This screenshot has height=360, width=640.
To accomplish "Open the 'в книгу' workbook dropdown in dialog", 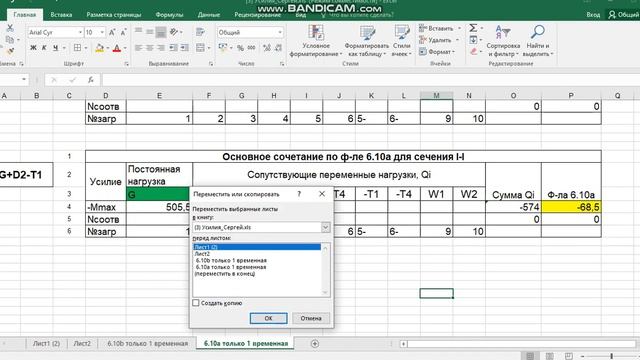I will 325,227.
